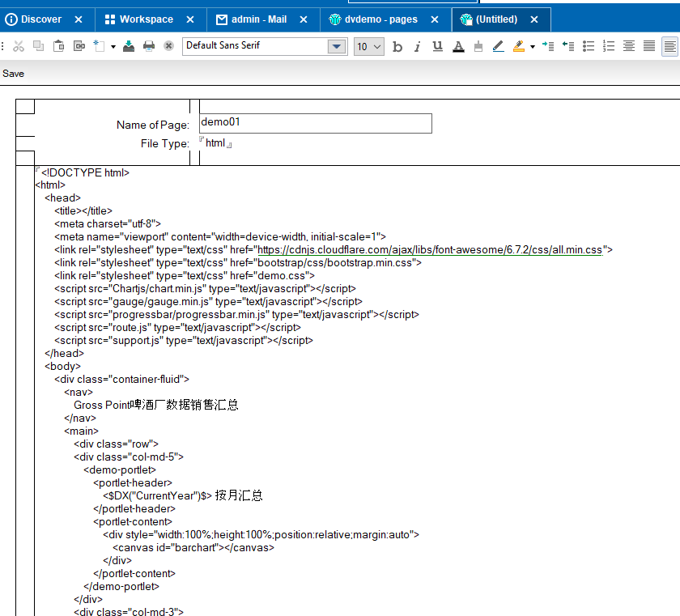
Task: Open the cdnjs font-awesome CSS link
Action: click(x=430, y=250)
